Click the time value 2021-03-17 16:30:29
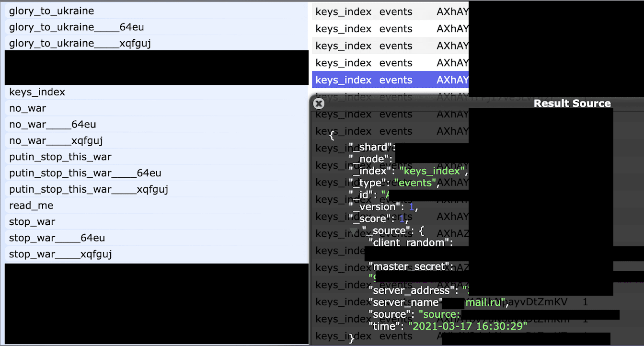 pos(468,326)
